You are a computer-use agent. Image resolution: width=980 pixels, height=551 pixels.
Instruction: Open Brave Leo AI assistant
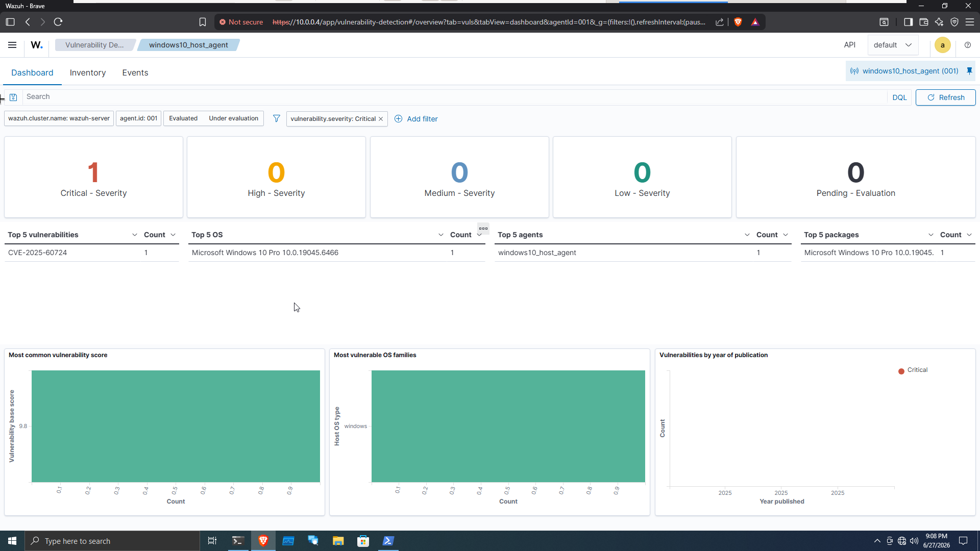tap(939, 22)
